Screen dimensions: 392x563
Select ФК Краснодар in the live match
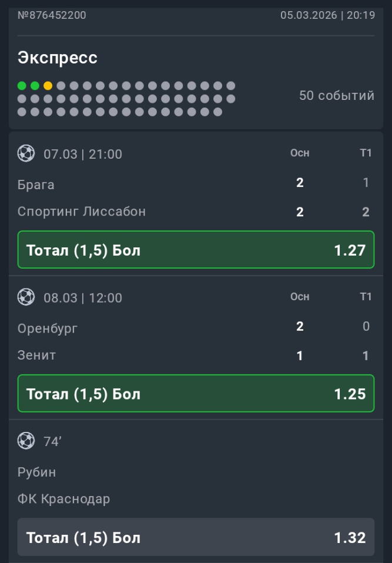pyautogui.click(x=64, y=499)
